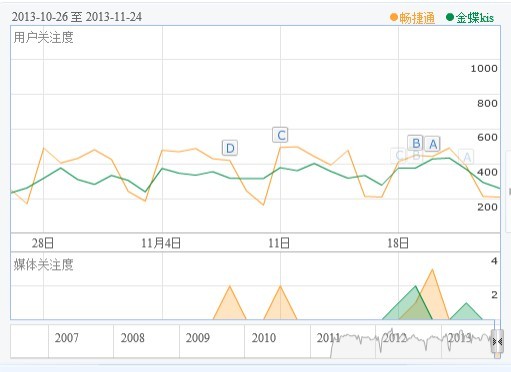This screenshot has width=511, height=372.
Task: Open the dark blue A news marker
Action: (432, 144)
